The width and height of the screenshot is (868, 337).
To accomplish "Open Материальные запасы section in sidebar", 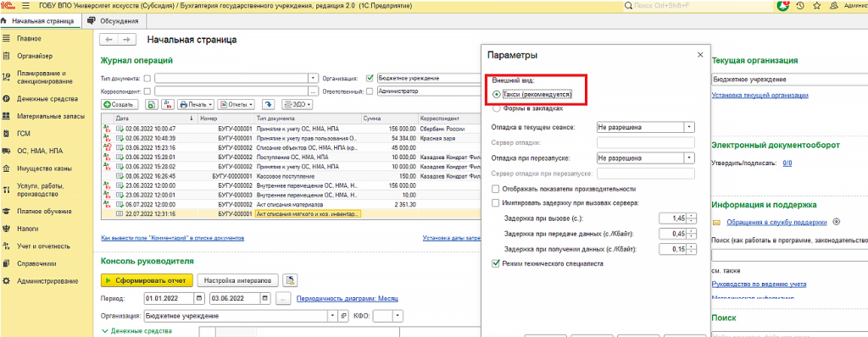I will point(50,117).
